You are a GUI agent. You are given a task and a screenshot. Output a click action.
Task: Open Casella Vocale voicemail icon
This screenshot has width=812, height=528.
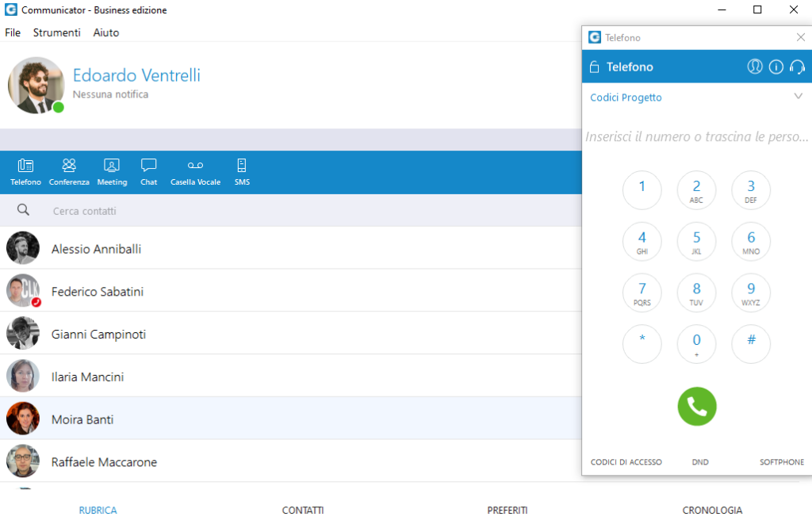click(x=195, y=171)
